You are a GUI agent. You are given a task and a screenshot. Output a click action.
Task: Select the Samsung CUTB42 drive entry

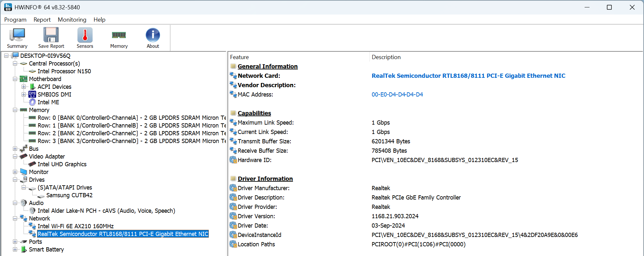point(69,195)
